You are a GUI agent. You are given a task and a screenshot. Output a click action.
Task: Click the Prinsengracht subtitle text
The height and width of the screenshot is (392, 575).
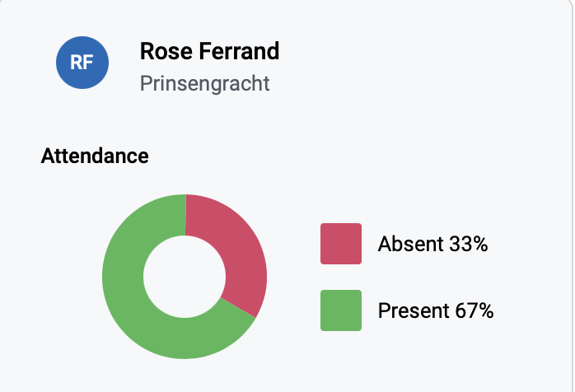tap(204, 83)
